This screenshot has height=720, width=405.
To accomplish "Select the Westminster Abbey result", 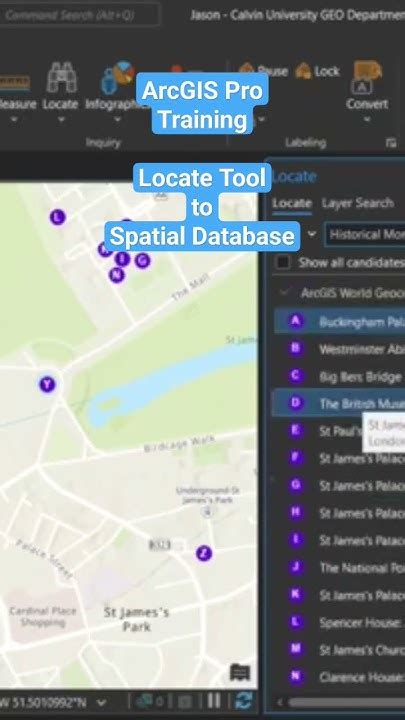I will [339, 349].
